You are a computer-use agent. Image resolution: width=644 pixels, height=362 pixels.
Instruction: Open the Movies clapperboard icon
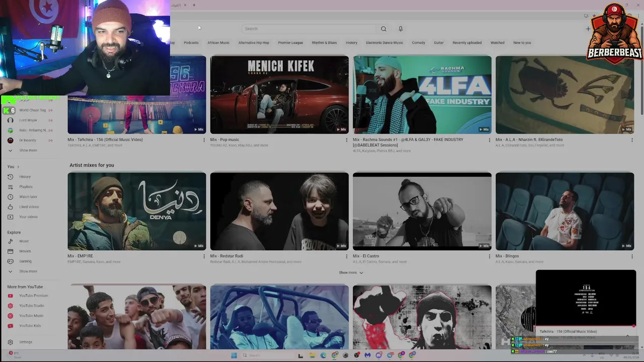[x=10, y=251]
